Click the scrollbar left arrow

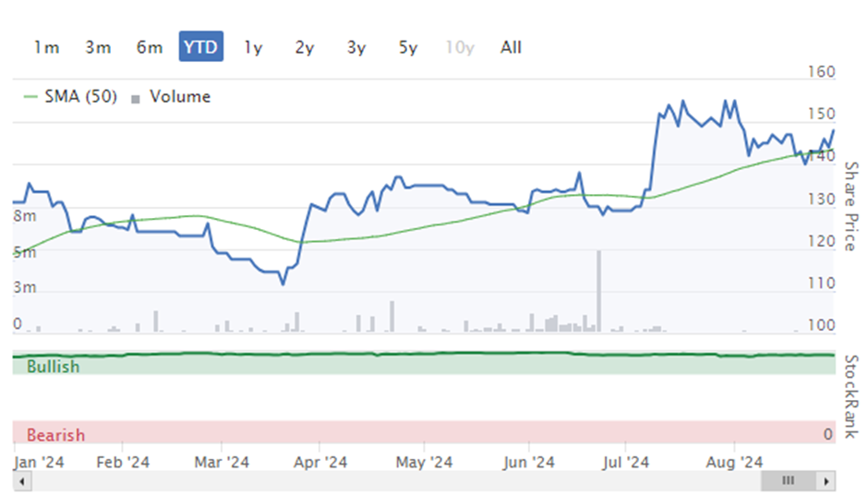[x=22, y=481]
